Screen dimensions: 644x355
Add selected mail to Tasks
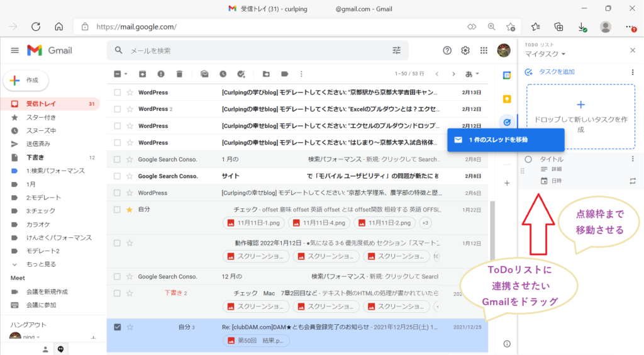[241, 74]
